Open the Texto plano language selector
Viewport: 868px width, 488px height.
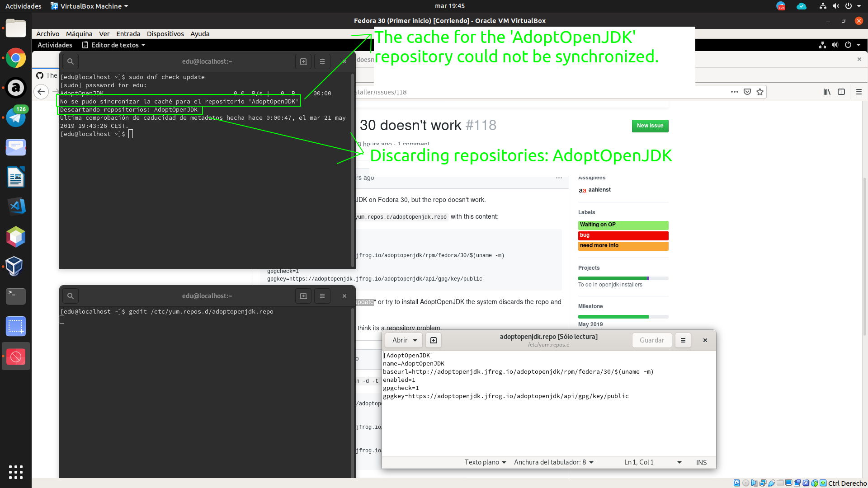[x=485, y=462]
